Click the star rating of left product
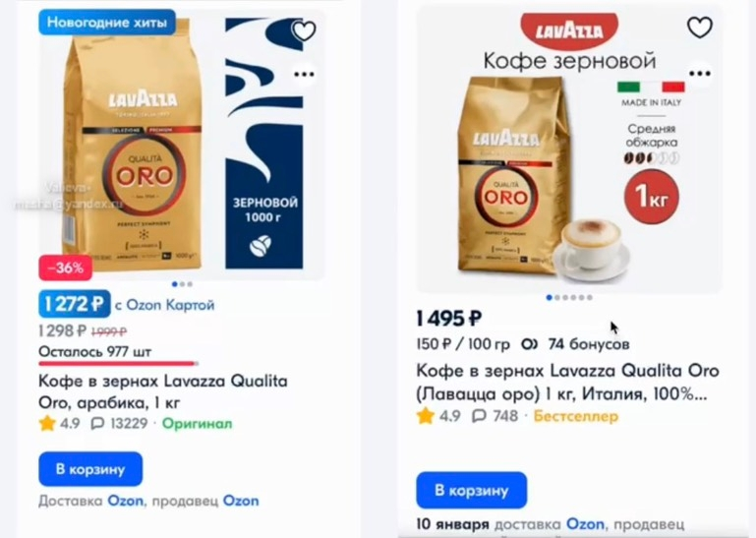Image resolution: width=756 pixels, height=538 pixels. [x=47, y=423]
